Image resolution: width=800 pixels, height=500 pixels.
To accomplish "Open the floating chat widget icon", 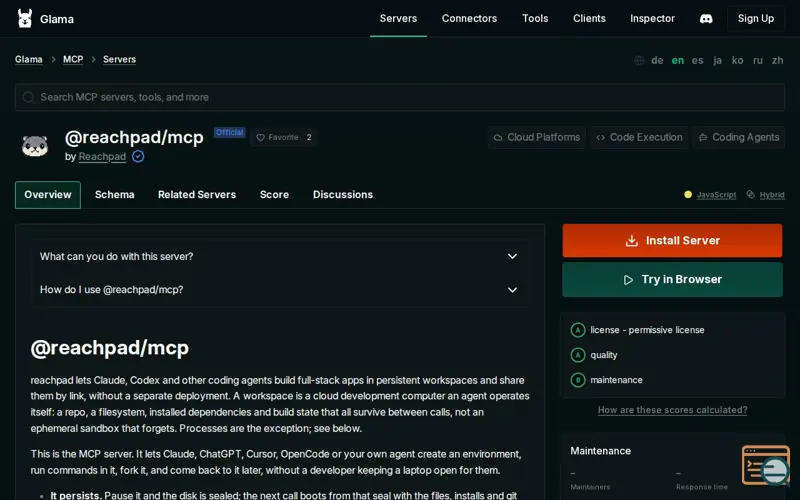I will coord(766,465).
